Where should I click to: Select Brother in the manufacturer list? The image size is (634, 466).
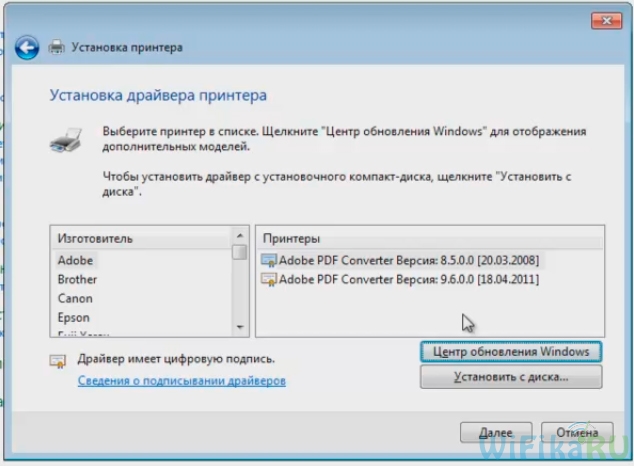pos(77,280)
